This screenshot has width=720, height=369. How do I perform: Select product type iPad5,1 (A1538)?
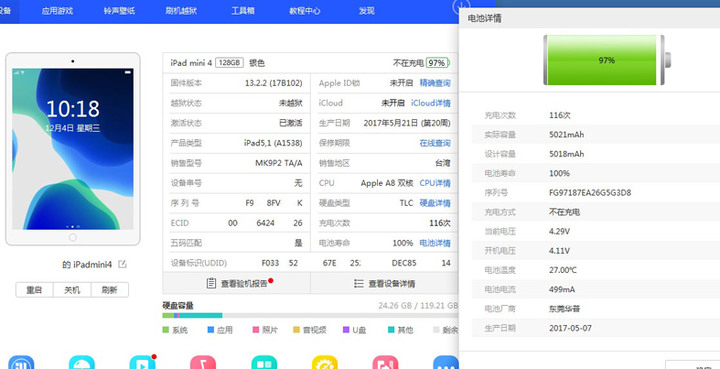pyautogui.click(x=273, y=143)
